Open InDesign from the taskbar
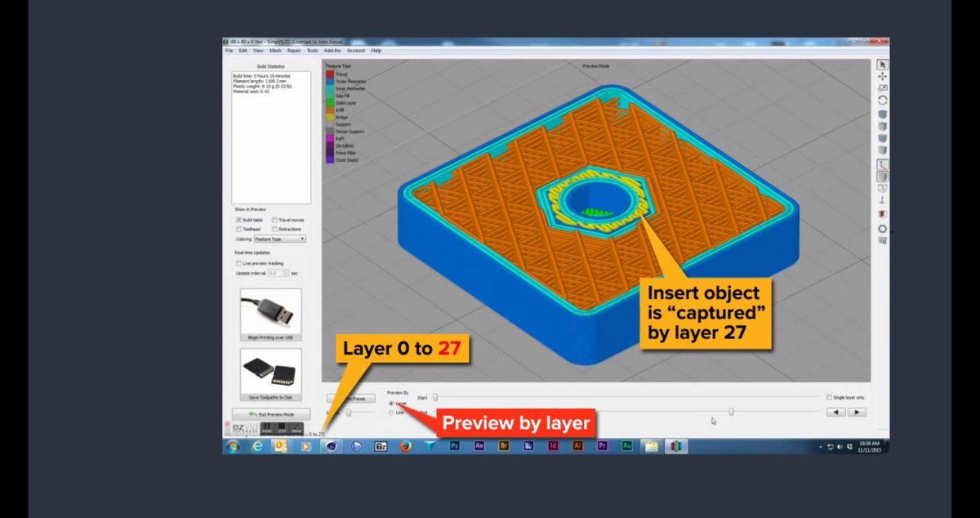 coord(553,446)
